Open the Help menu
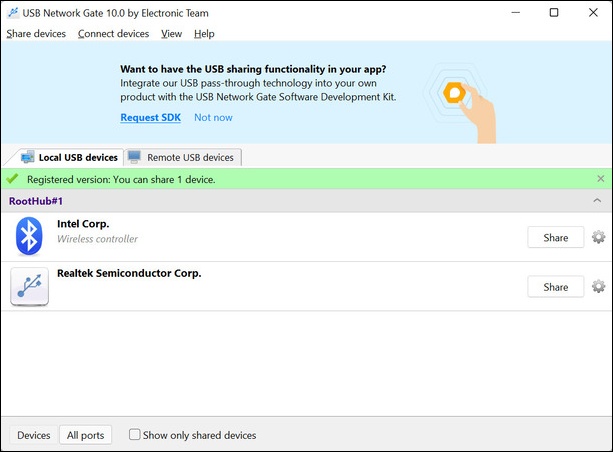This screenshot has height=452, width=613. click(x=204, y=34)
